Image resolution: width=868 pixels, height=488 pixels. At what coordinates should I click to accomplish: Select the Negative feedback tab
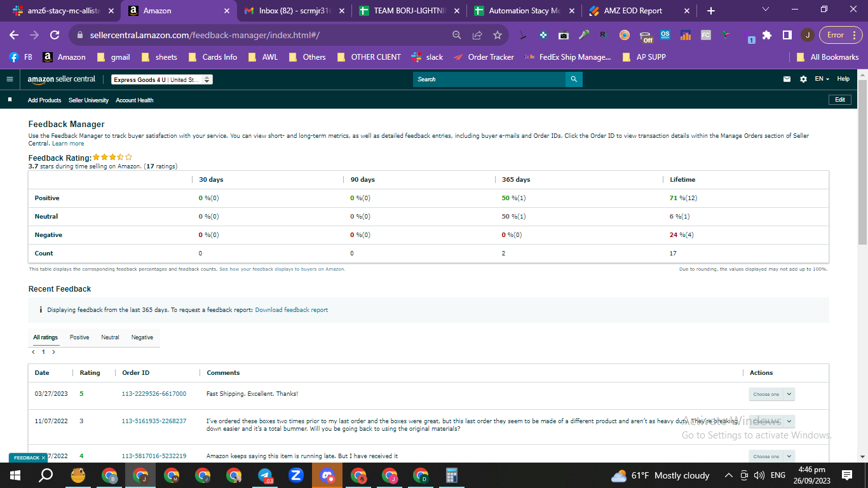point(142,337)
